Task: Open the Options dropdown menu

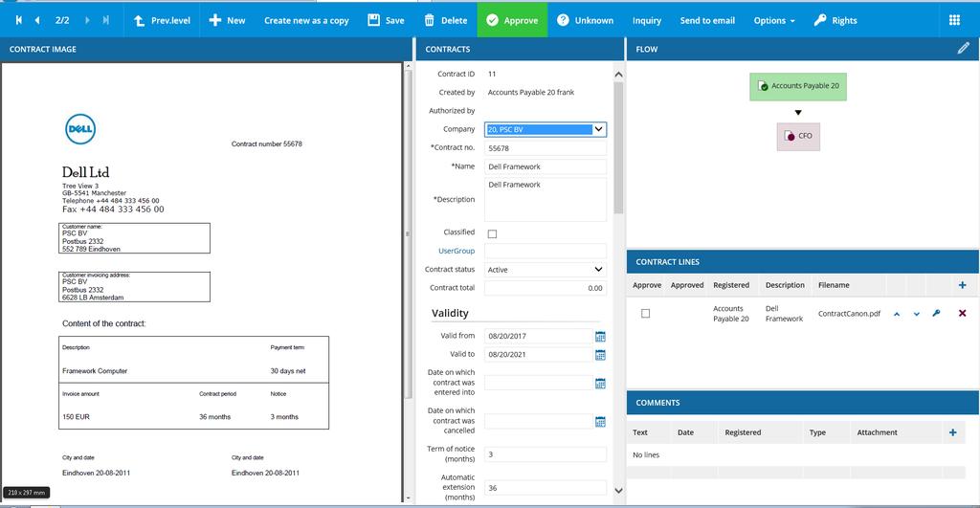Action: click(x=774, y=21)
